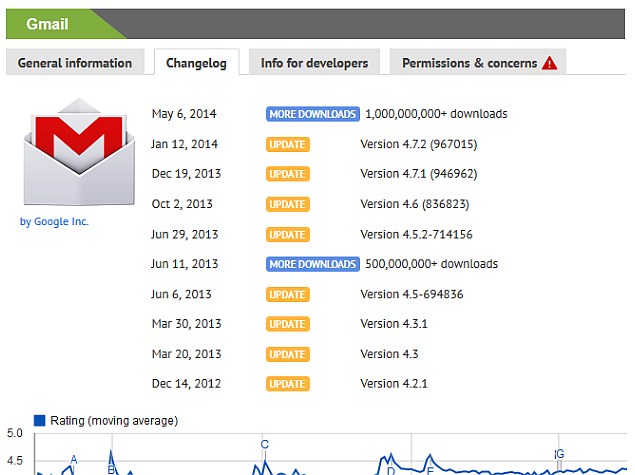This screenshot has height=475, width=635.
Task: Click 'Version 4.7.2 (967015)' entry
Action: point(419,144)
